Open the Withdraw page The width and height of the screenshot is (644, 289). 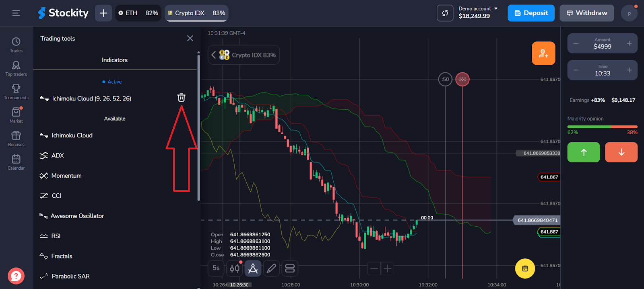pos(587,13)
